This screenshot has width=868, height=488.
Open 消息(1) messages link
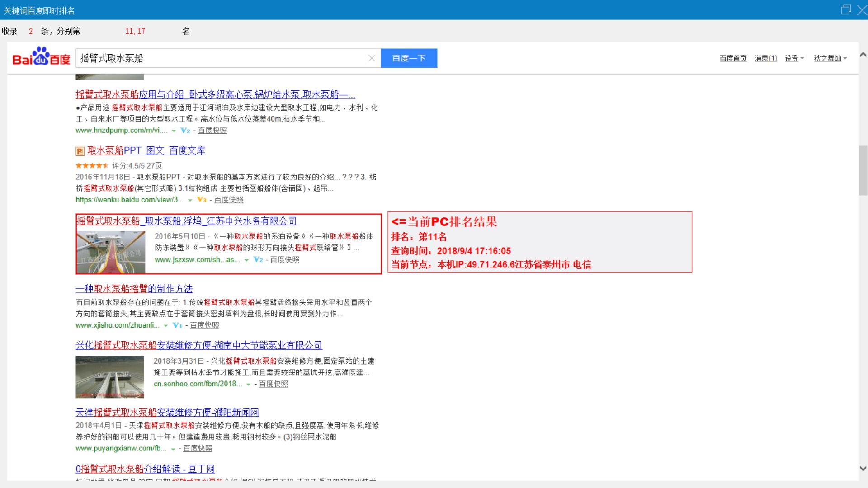pyautogui.click(x=765, y=58)
